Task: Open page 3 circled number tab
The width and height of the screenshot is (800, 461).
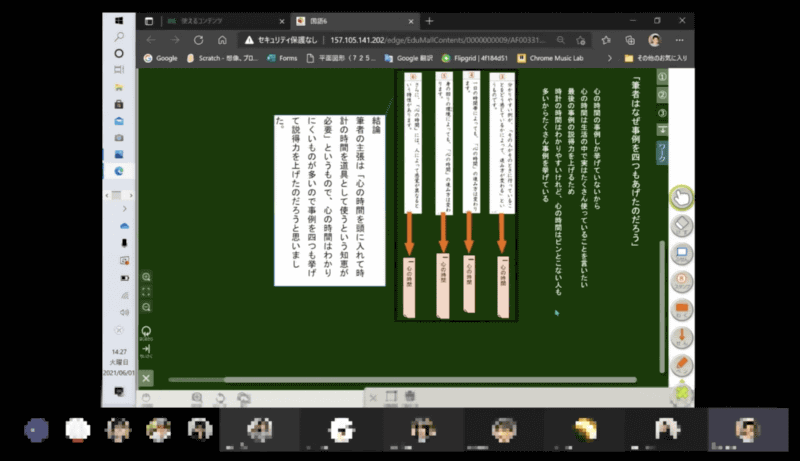Action: (662, 113)
